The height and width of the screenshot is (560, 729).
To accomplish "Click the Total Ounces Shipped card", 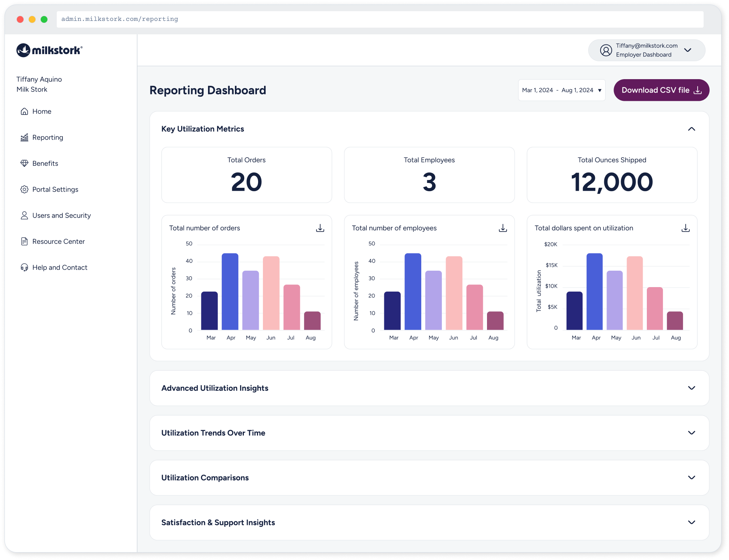I will pyautogui.click(x=612, y=175).
